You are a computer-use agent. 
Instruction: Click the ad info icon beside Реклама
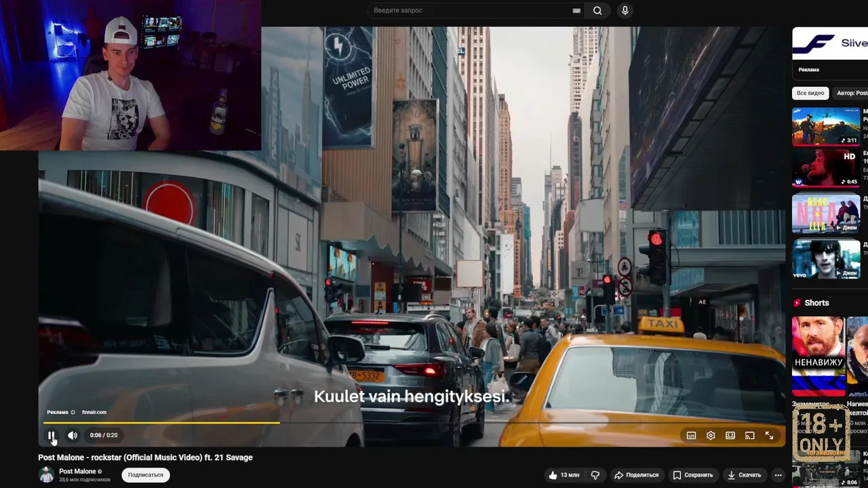(x=73, y=412)
